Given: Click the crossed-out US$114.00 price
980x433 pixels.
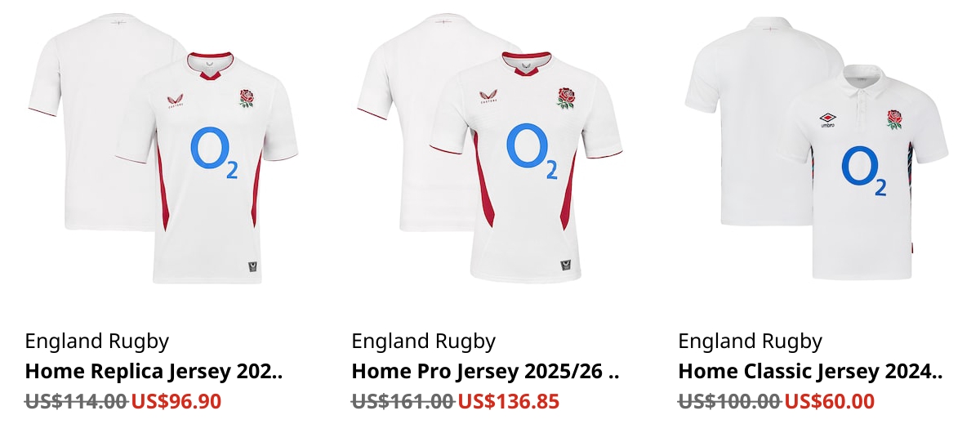Looking at the screenshot, I should [77, 401].
